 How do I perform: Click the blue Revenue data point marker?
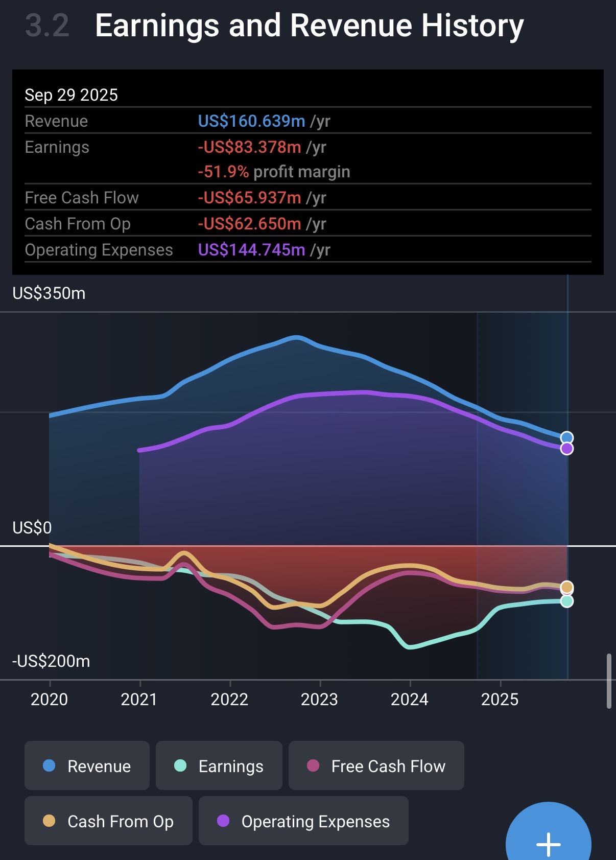566,438
